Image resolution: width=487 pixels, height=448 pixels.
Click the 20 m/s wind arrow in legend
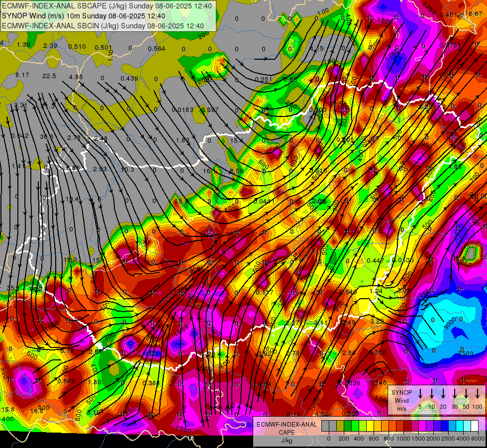point(443,394)
